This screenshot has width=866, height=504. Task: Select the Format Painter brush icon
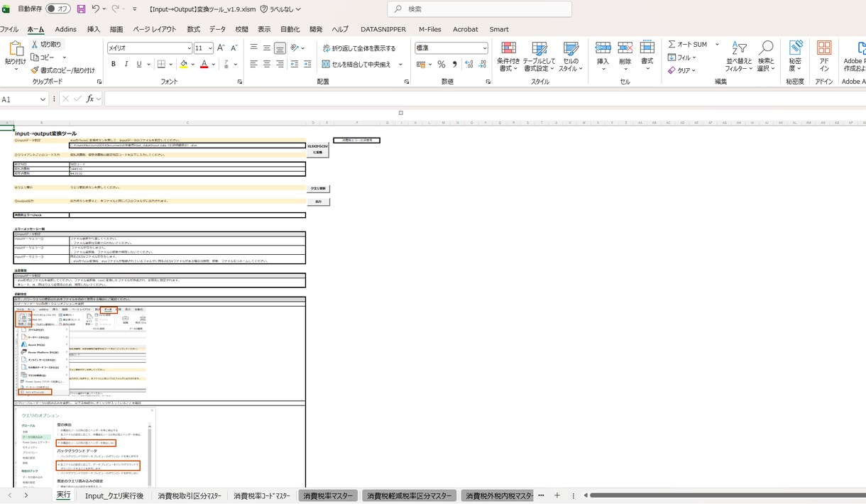click(35, 70)
